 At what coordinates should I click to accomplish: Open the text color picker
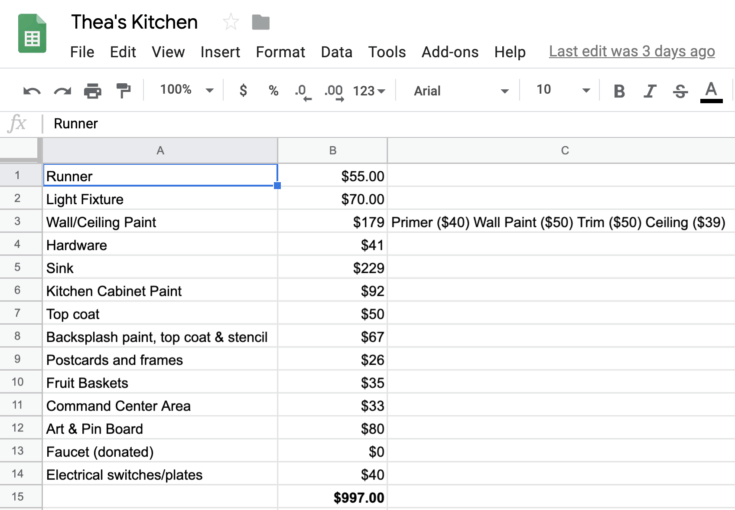click(711, 91)
